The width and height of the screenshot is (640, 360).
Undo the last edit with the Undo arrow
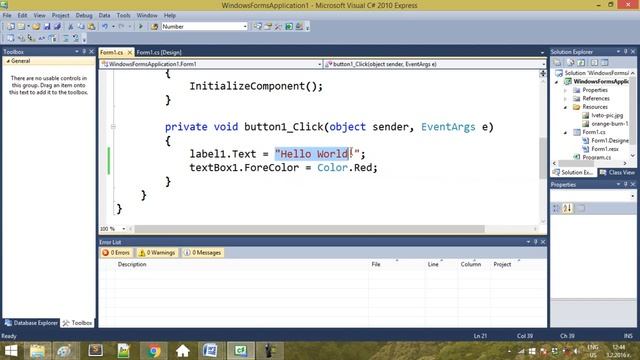coord(105,27)
